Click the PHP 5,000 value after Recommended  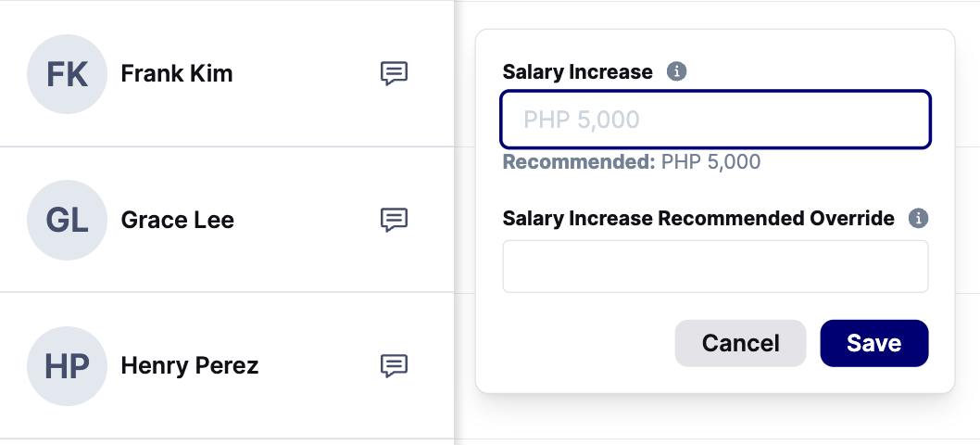(x=710, y=162)
